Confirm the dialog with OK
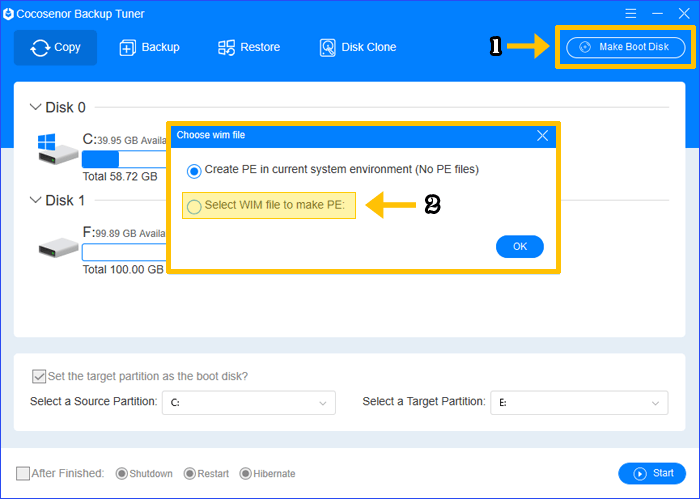The height and width of the screenshot is (499, 700). (520, 246)
